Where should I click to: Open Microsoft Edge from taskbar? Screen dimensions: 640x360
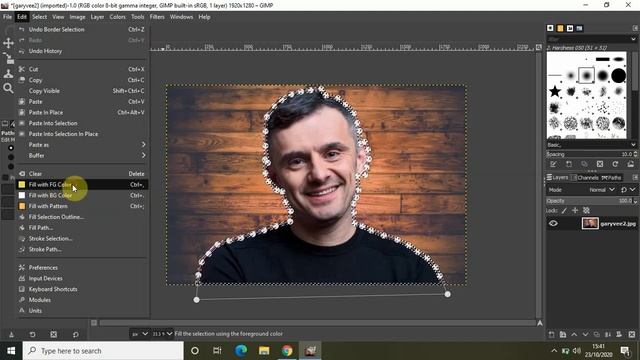(x=241, y=351)
